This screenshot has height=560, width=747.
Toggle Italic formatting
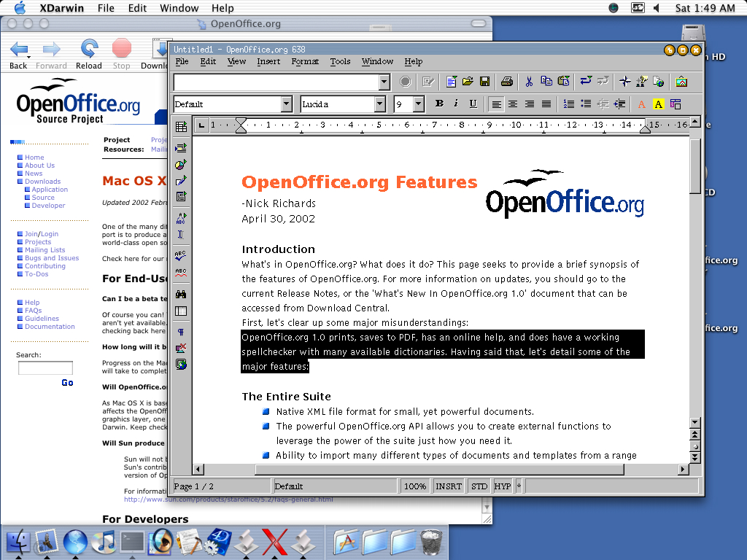coord(456,104)
